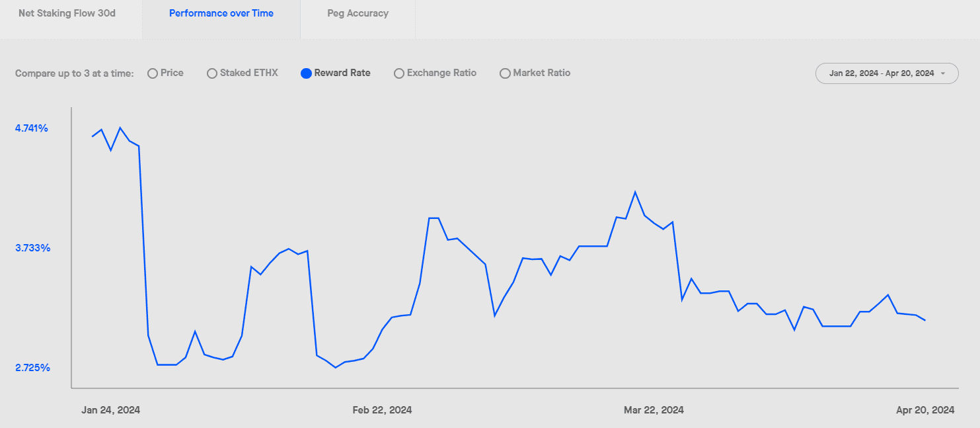Open the Peg Accuracy tab
This screenshot has width=980, height=428.
point(358,13)
